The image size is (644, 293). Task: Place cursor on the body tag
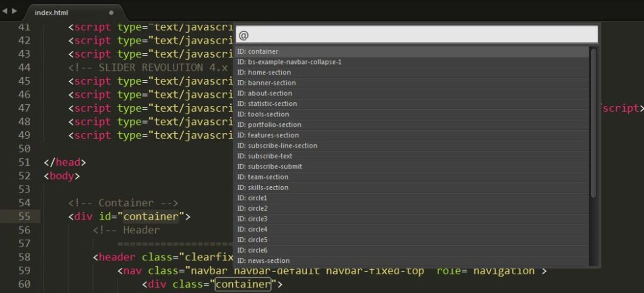pos(62,176)
